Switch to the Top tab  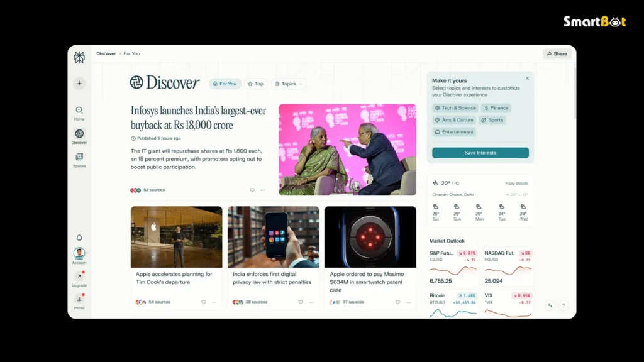click(256, 84)
